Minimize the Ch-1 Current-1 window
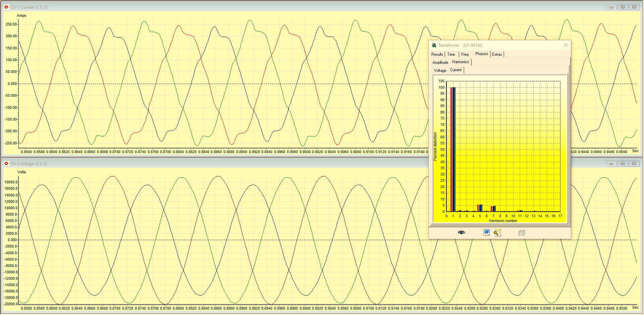The height and width of the screenshot is (315, 644). point(611,7)
